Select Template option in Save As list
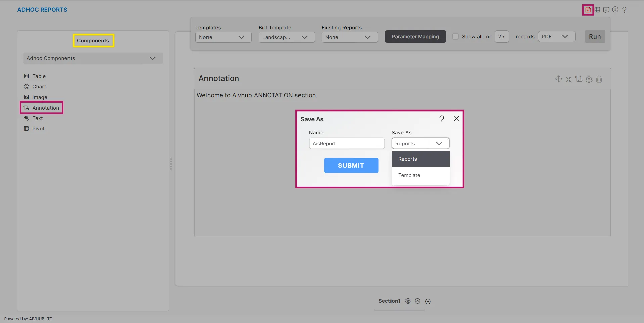The width and height of the screenshot is (644, 323). (x=409, y=175)
